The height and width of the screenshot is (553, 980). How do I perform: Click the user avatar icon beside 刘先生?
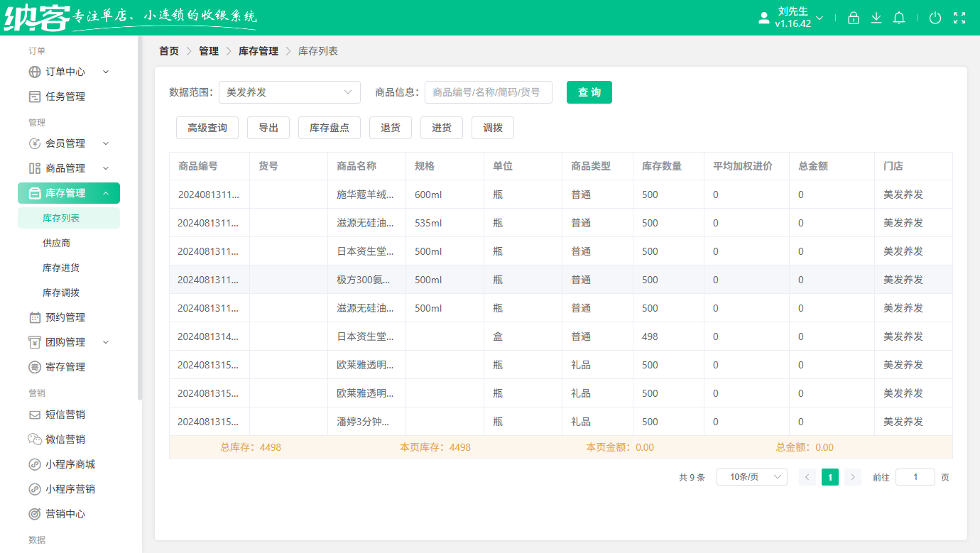764,18
